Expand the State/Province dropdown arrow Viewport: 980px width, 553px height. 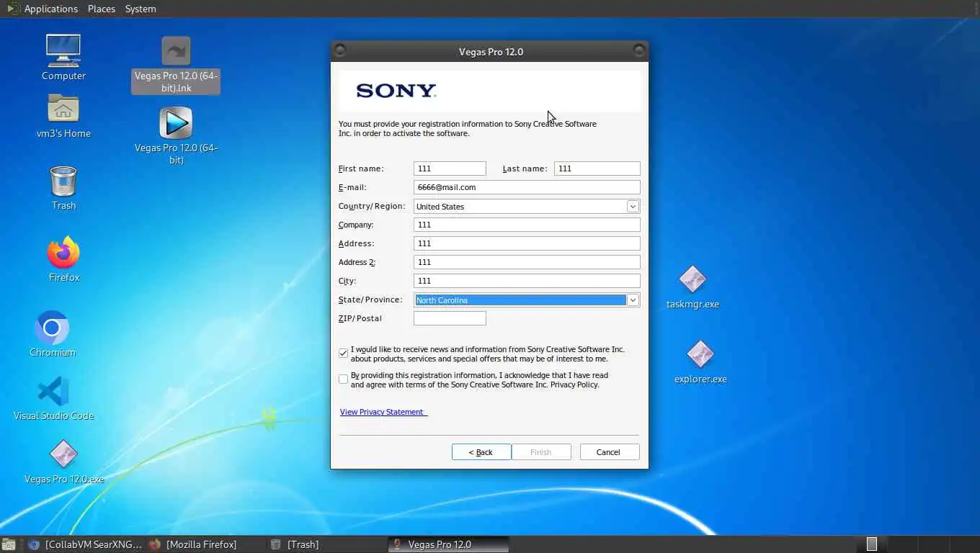[633, 300]
